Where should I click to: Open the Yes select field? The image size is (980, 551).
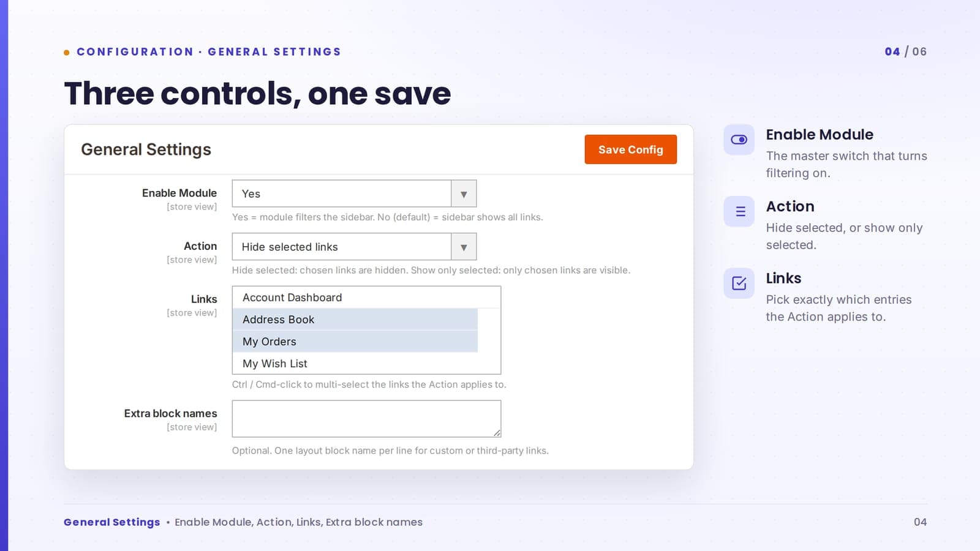(x=354, y=193)
